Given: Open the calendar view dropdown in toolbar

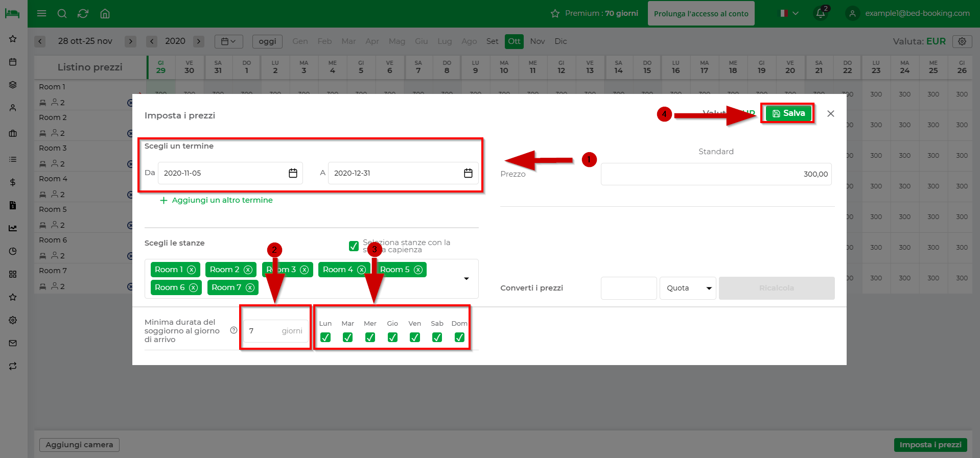Looking at the screenshot, I should (x=228, y=41).
